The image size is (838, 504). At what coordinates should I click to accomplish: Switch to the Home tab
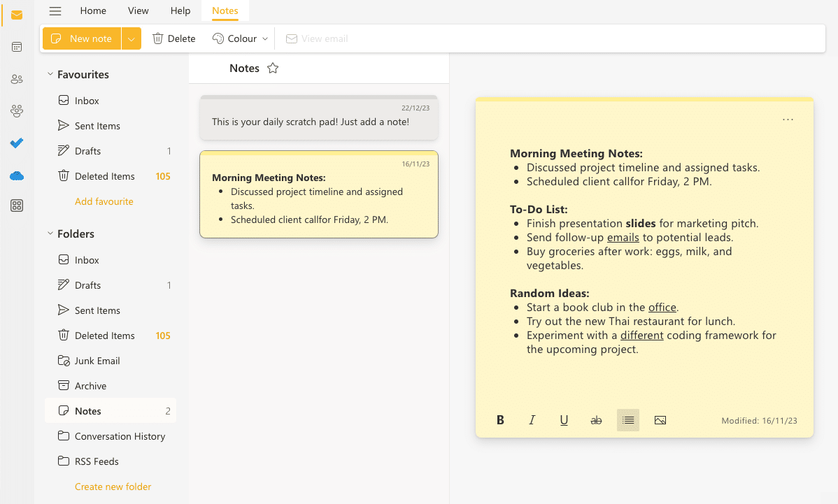(93, 10)
